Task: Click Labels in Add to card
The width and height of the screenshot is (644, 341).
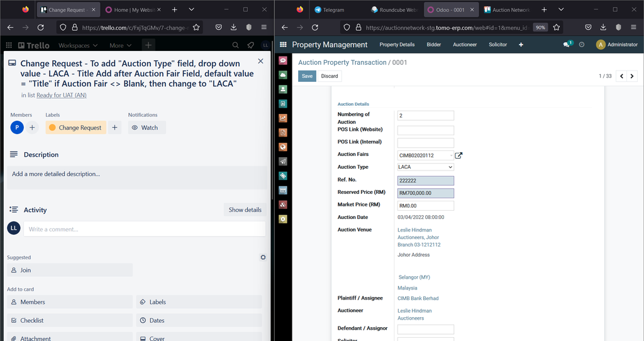Action: click(x=199, y=301)
